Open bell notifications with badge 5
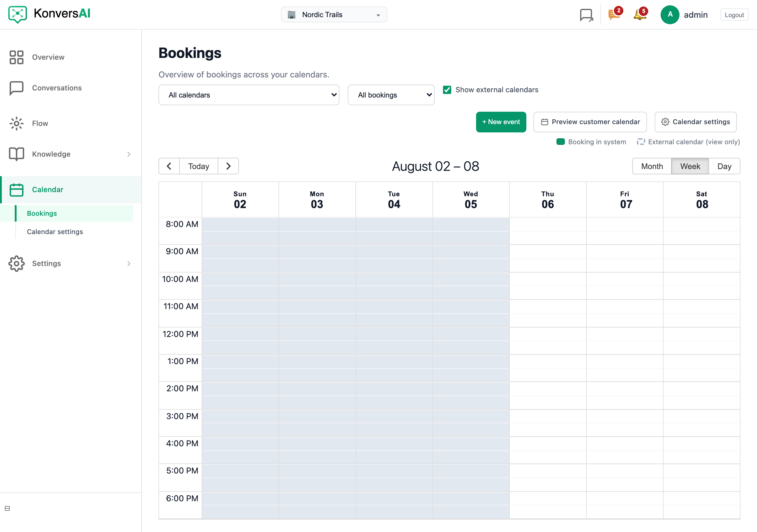 click(x=640, y=14)
